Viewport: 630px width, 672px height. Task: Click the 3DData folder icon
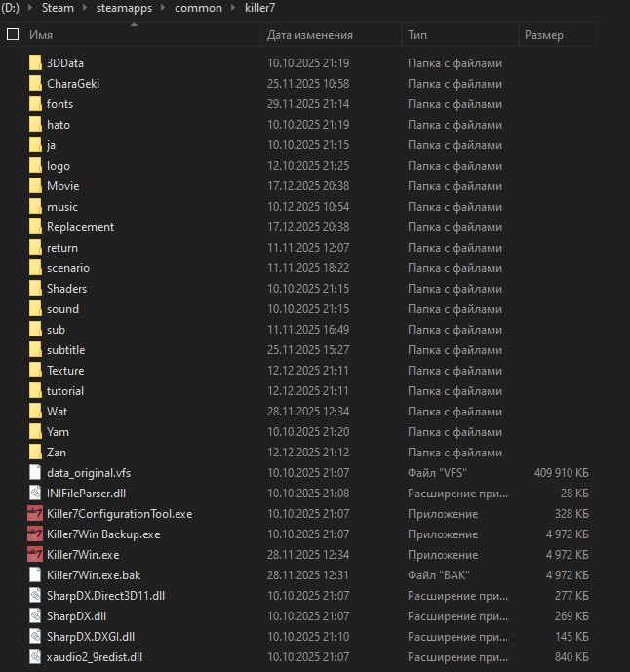pos(35,63)
